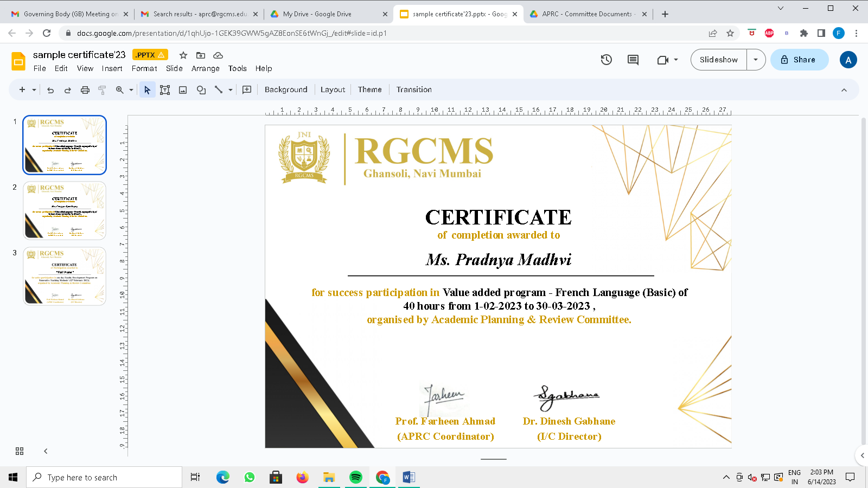Open the zoom level dropdown arrow
This screenshot has width=868, height=488.
(x=131, y=90)
